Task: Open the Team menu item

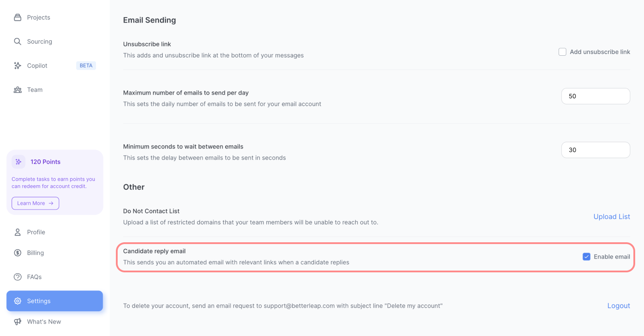Action: [x=55, y=90]
